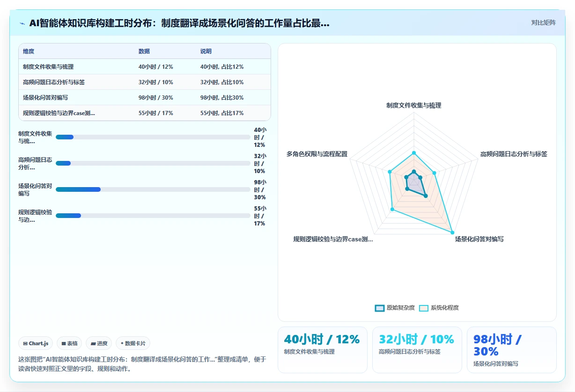Select the Chart.js tag chip
Viewport: 575px width, 392px height.
[36, 343]
